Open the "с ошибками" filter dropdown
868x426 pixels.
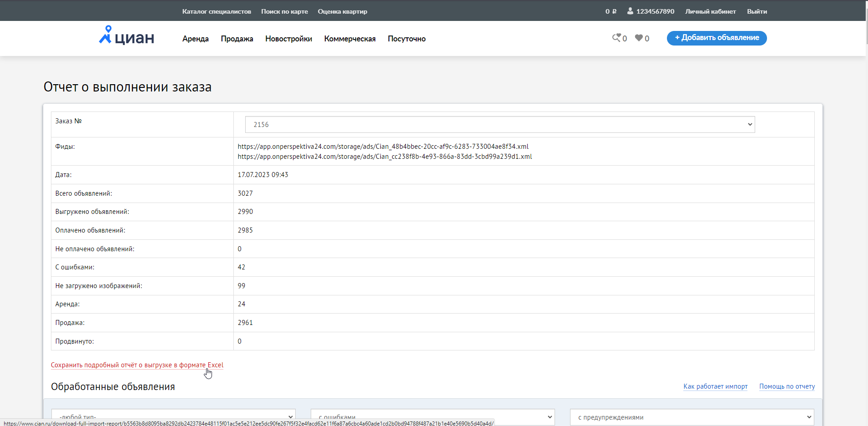433,417
